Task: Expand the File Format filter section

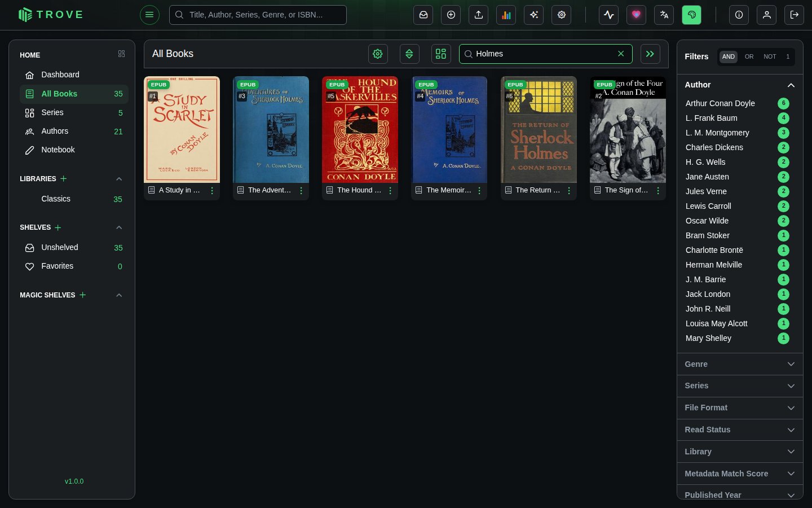Action: [x=740, y=408]
